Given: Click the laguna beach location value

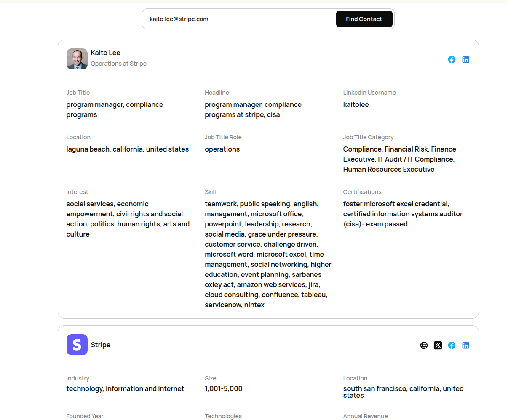Looking at the screenshot, I should [x=128, y=149].
